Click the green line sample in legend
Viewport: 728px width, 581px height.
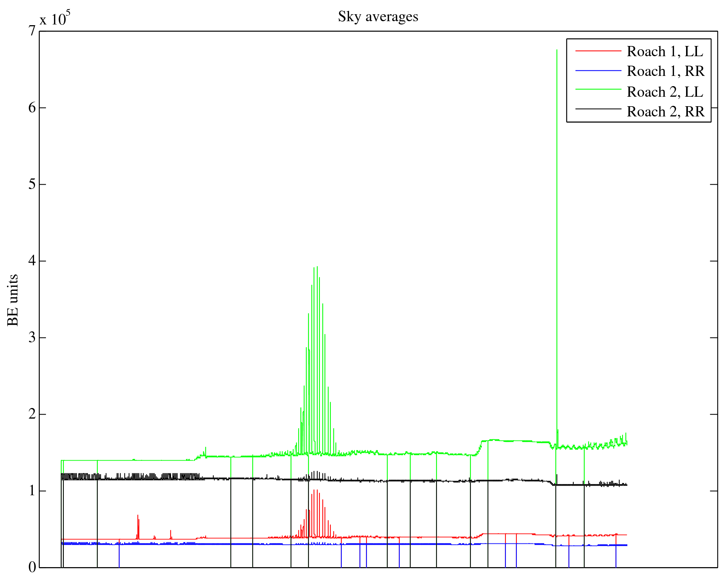point(598,89)
